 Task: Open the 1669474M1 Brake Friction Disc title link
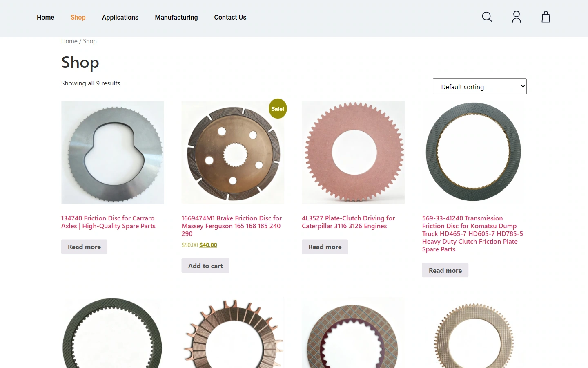click(232, 226)
